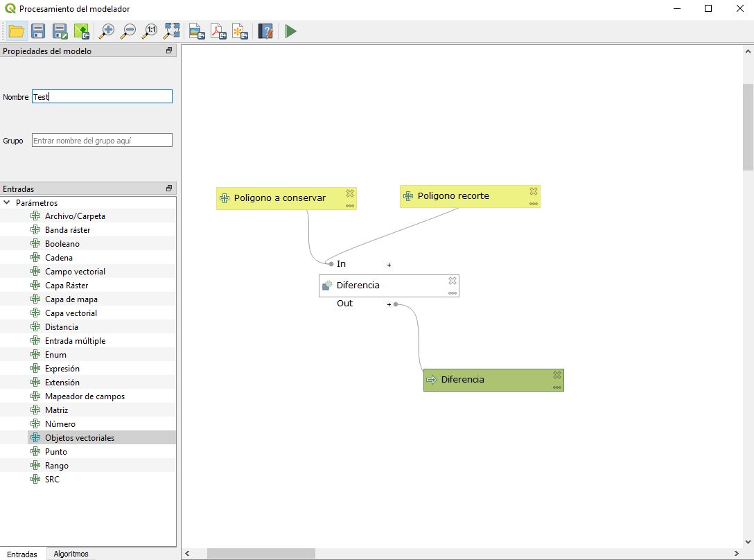Export model as image icon
This screenshot has width=754, height=560.
coord(197,31)
